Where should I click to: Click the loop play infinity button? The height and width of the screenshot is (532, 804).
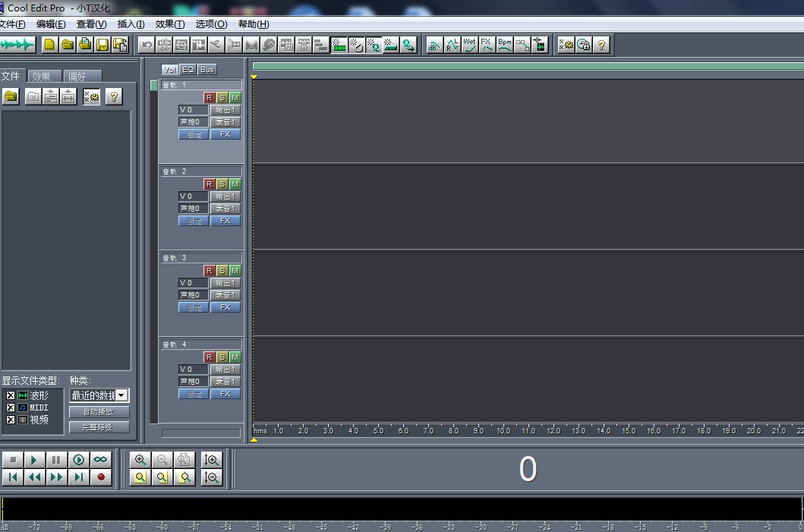(x=100, y=460)
